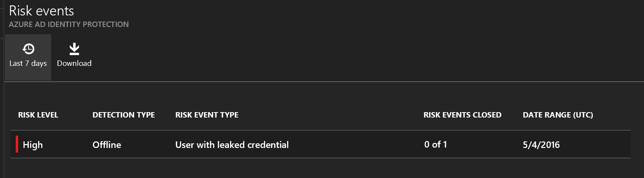The height and width of the screenshot is (178, 644).
Task: Click the 'Risk events' blade title
Action: 41,11
